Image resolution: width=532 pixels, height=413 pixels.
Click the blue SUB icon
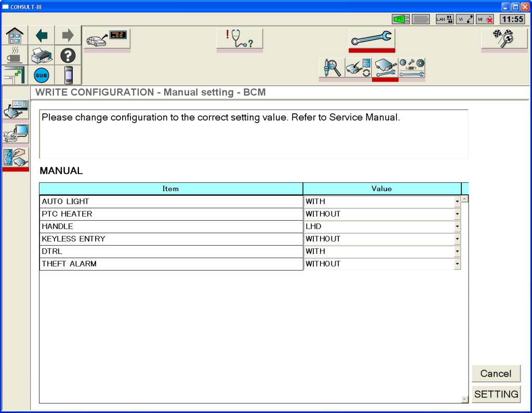point(41,75)
